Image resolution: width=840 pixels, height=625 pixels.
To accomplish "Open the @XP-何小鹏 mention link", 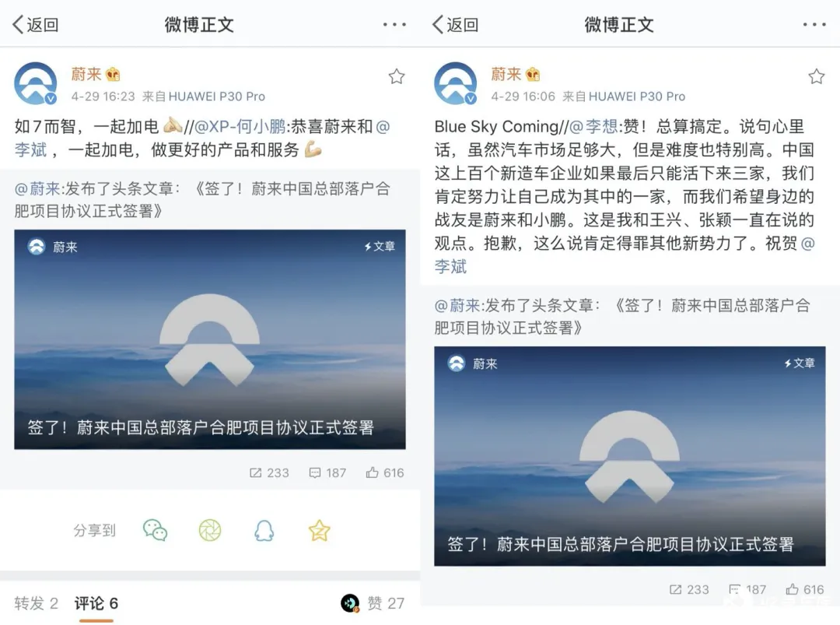I will tap(240, 127).
